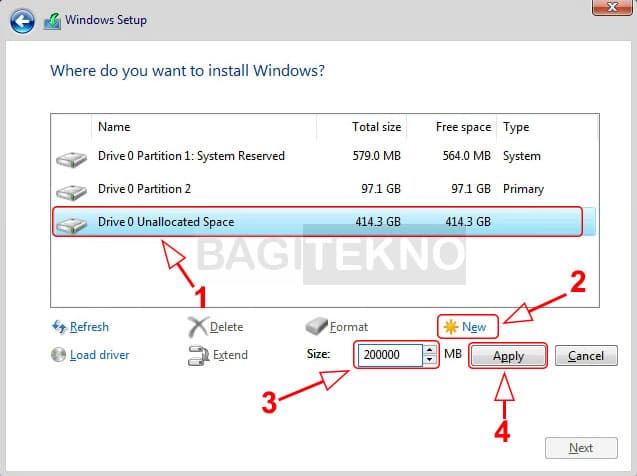Click the Windows Setup title icon
This screenshot has height=476, width=637.
[x=52, y=21]
